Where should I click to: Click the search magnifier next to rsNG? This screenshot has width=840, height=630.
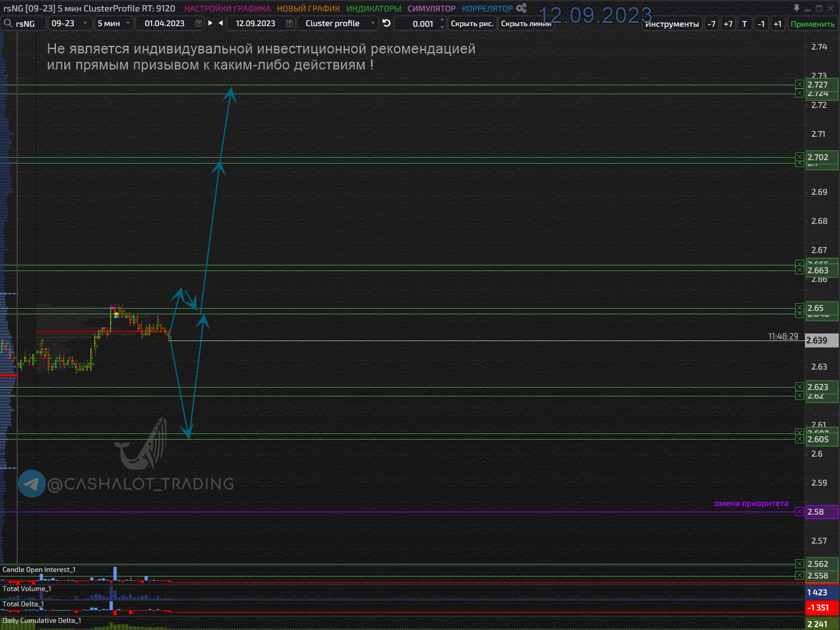(x=8, y=24)
